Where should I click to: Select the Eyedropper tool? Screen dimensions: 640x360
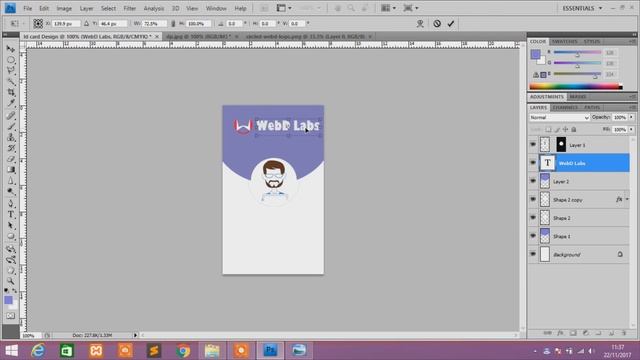pos(11,103)
